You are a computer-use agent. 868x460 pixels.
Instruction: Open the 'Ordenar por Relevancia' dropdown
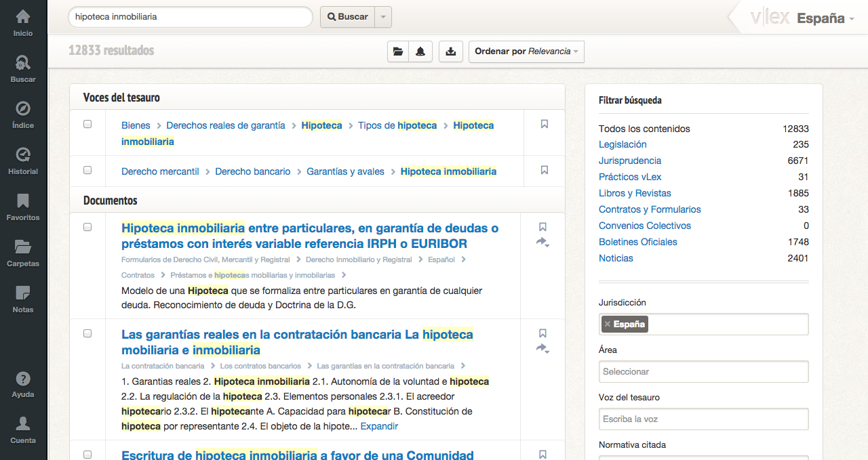pos(526,51)
